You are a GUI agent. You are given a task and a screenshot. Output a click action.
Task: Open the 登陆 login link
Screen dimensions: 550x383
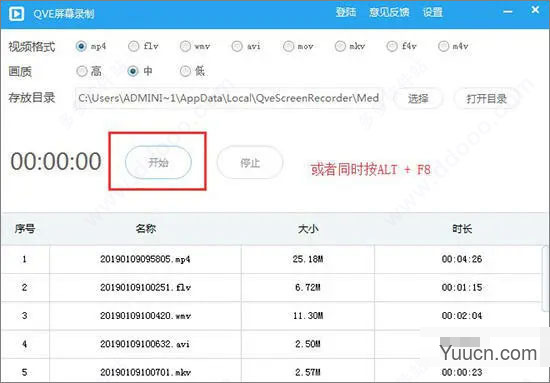click(346, 12)
